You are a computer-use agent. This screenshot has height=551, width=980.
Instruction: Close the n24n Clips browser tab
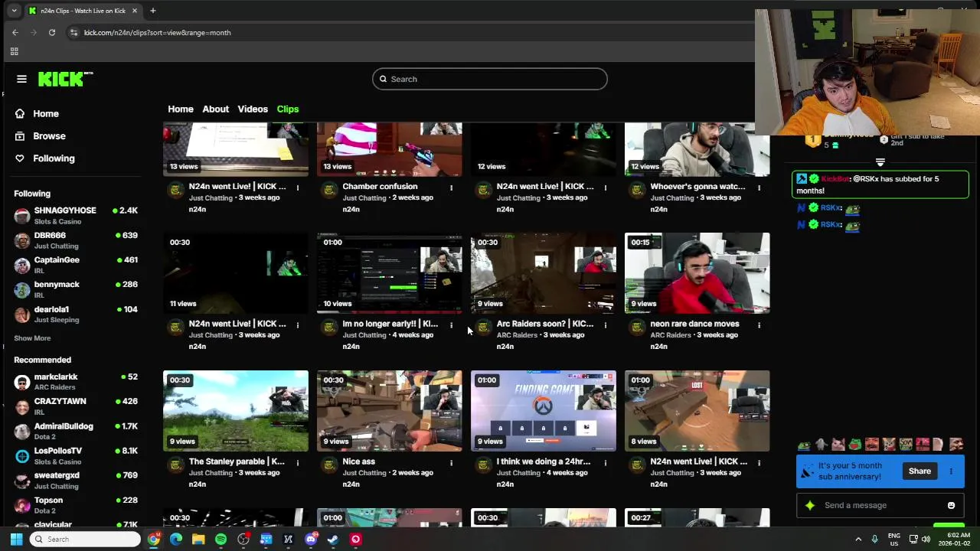click(135, 11)
